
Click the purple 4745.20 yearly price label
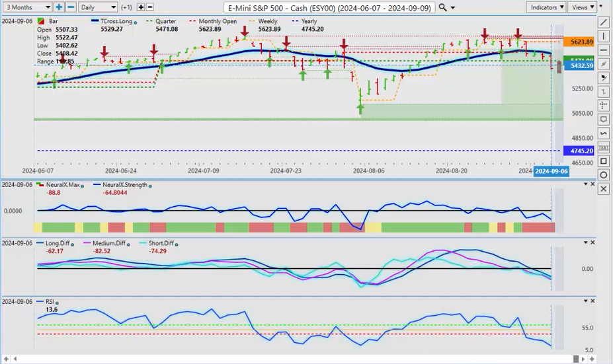[x=579, y=151]
